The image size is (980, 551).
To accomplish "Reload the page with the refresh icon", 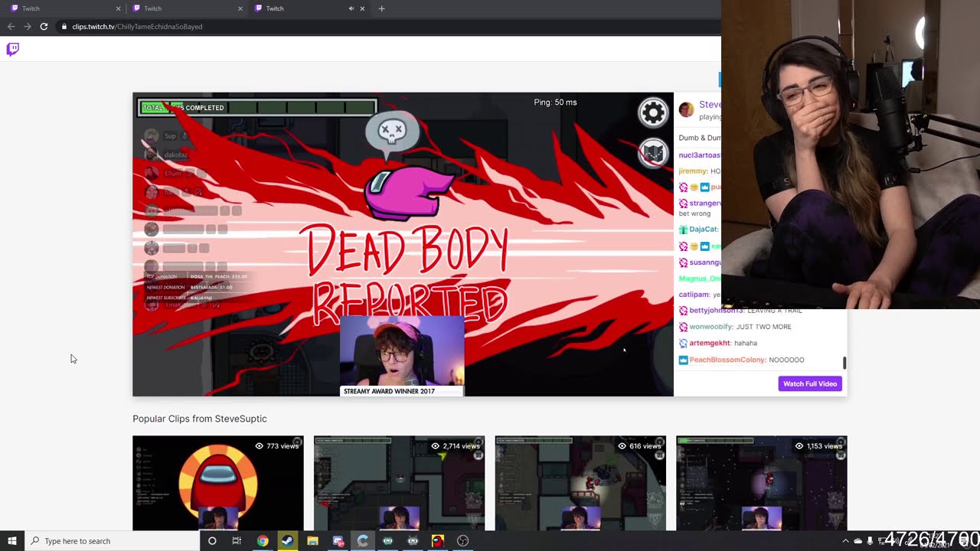I will (x=44, y=27).
